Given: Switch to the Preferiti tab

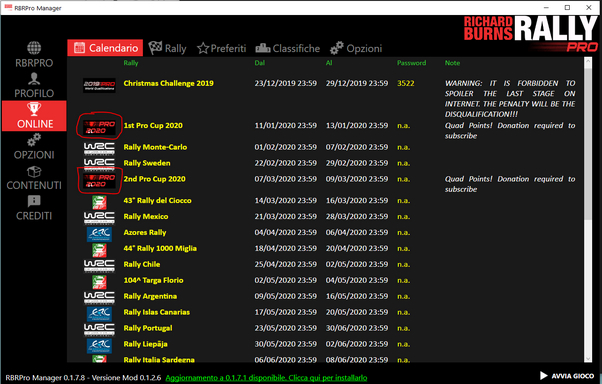Looking at the screenshot, I should click(222, 48).
